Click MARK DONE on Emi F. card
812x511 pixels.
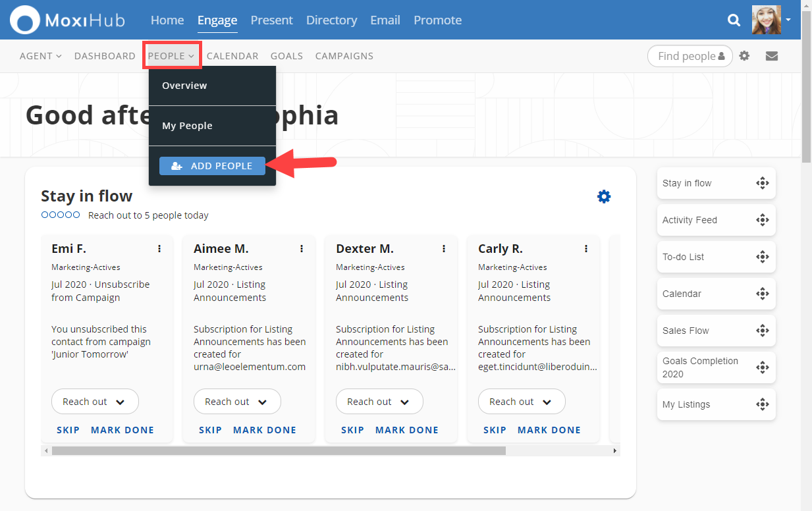[x=122, y=430]
